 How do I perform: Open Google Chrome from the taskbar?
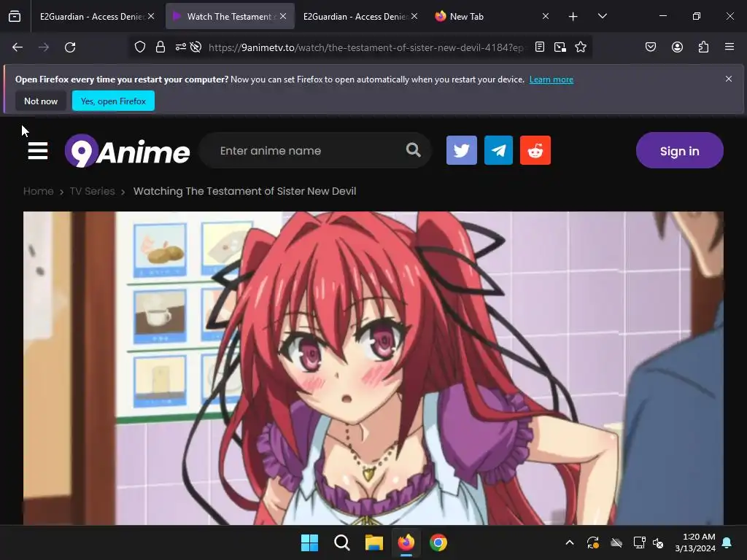pyautogui.click(x=438, y=542)
